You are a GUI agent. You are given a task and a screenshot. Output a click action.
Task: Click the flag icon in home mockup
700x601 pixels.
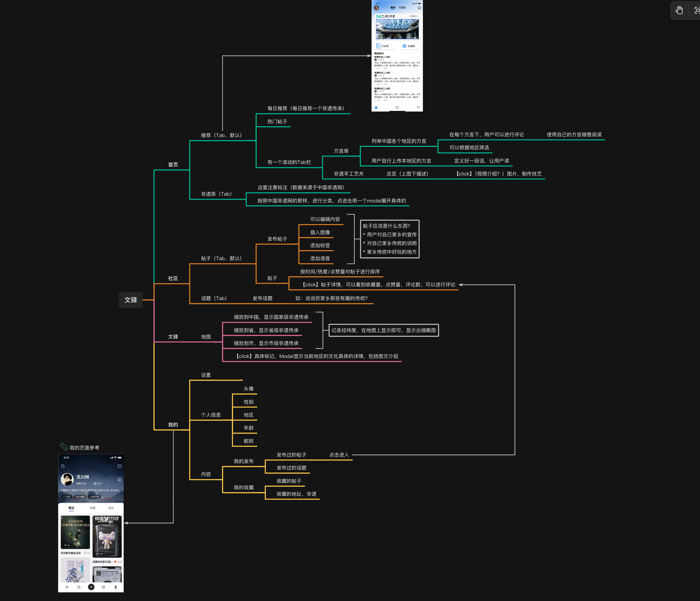point(418,108)
